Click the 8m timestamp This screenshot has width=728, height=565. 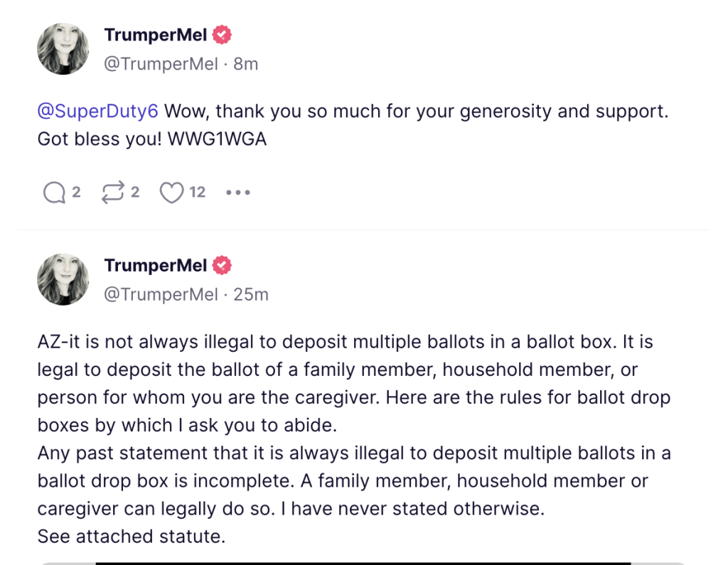click(x=246, y=64)
